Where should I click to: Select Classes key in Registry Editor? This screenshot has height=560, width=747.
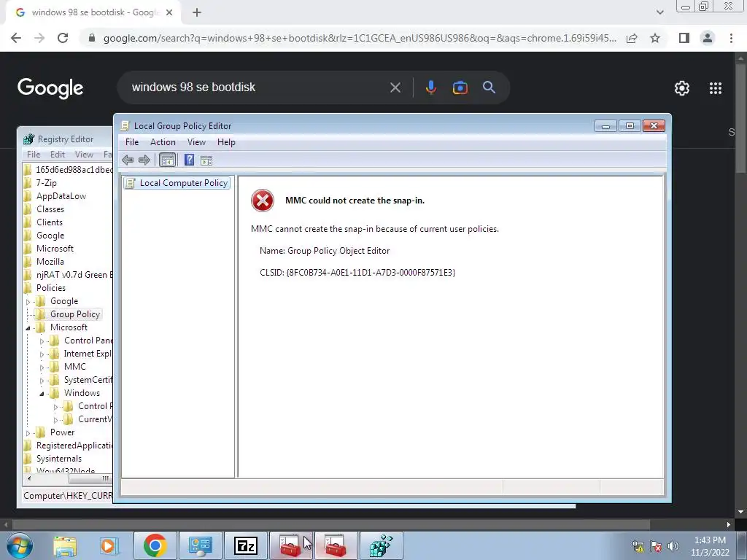(x=50, y=209)
